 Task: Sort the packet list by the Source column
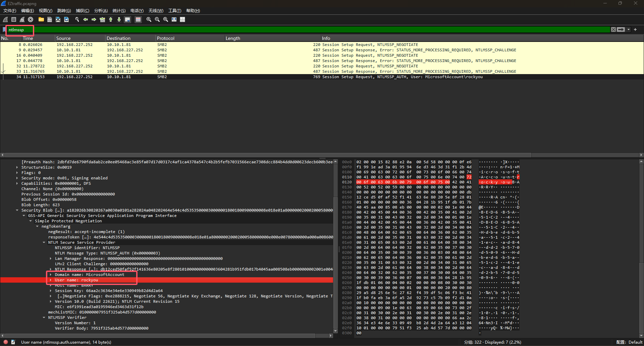[x=80, y=38]
